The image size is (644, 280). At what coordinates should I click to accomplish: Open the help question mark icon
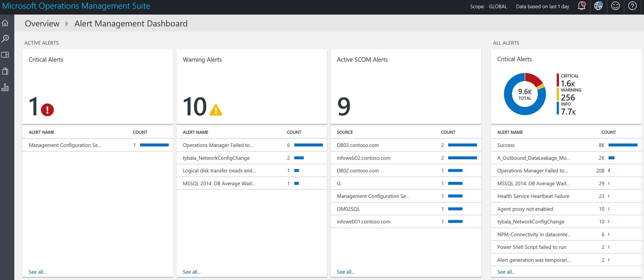(632, 6)
